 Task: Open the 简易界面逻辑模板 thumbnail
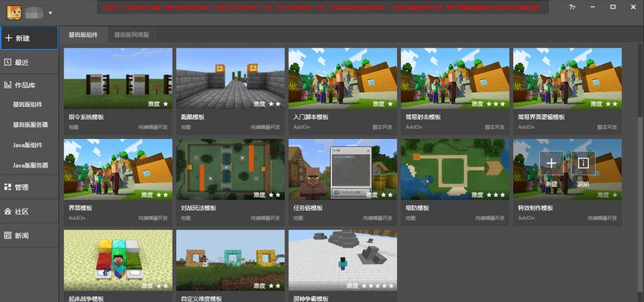(567, 79)
